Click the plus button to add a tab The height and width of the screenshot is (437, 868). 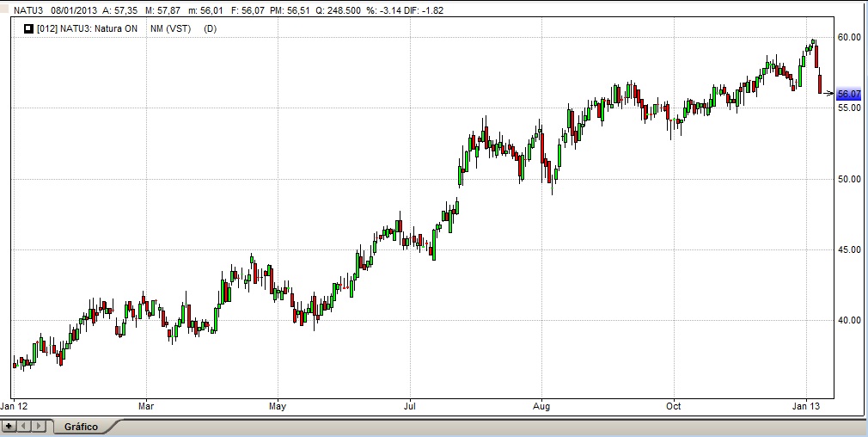(9, 426)
